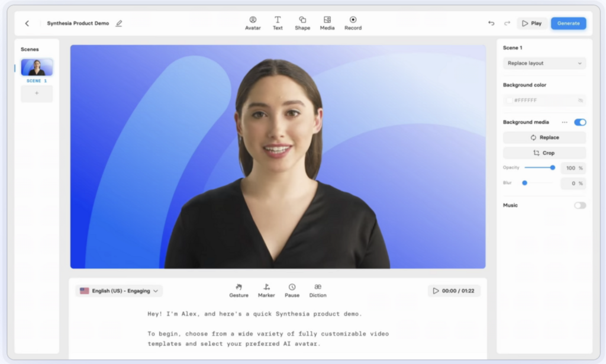Image resolution: width=606 pixels, height=364 pixels.
Task: Insert Media into the scene
Action: [327, 22]
